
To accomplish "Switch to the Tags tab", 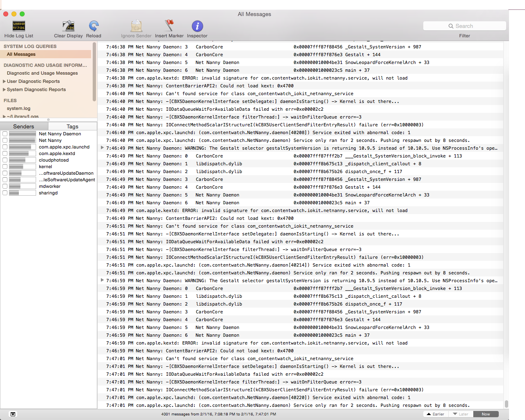I will pos(73,126).
